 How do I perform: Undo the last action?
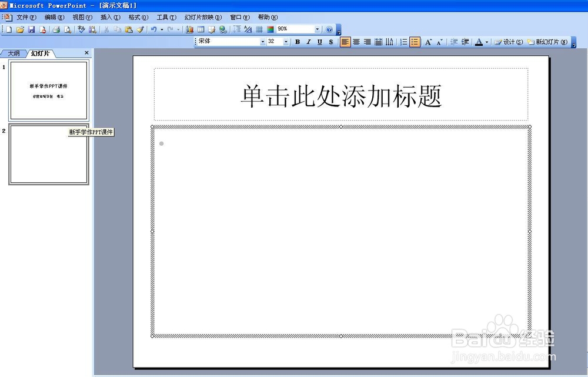click(x=153, y=29)
